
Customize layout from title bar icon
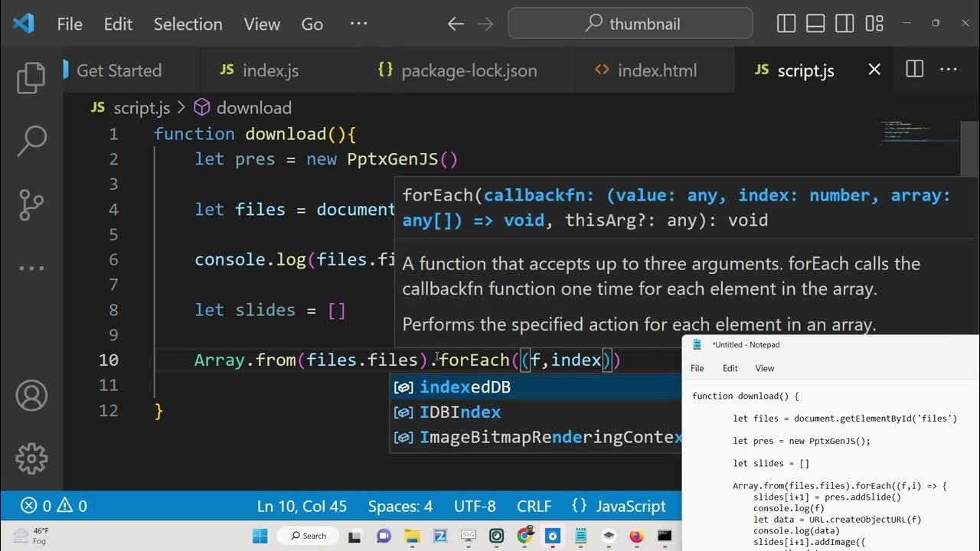coord(874,24)
